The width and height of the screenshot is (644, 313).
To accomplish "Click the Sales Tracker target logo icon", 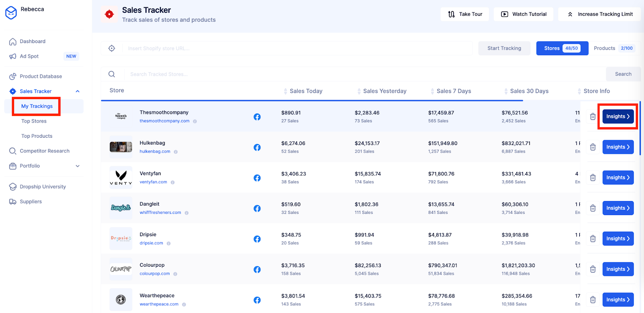I will (x=109, y=14).
